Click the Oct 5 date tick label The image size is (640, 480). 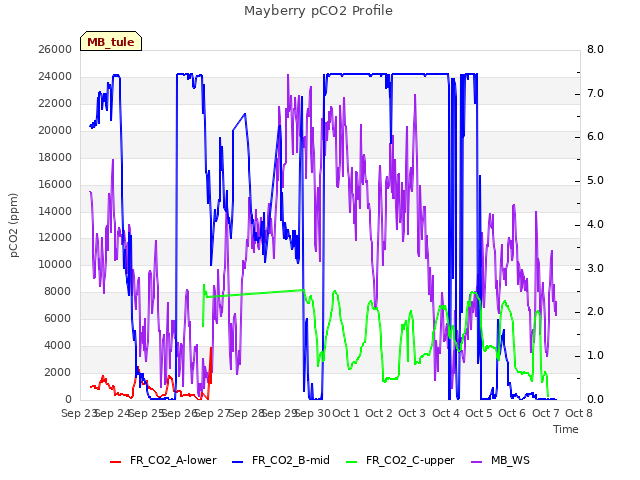479,413
